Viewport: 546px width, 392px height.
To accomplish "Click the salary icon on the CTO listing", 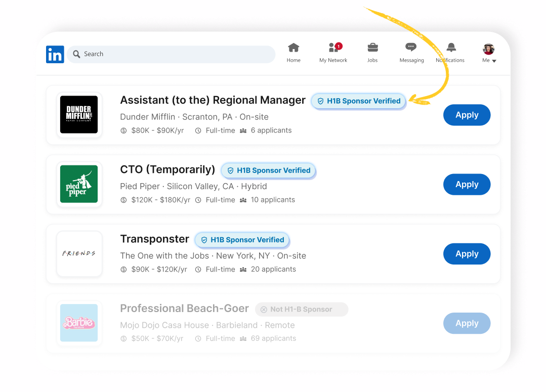I will 124,200.
